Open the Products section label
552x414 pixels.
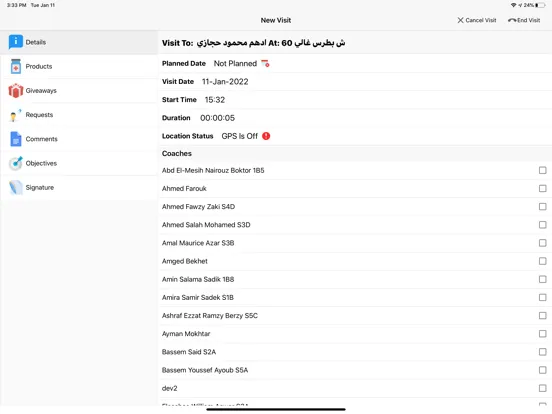(39, 66)
